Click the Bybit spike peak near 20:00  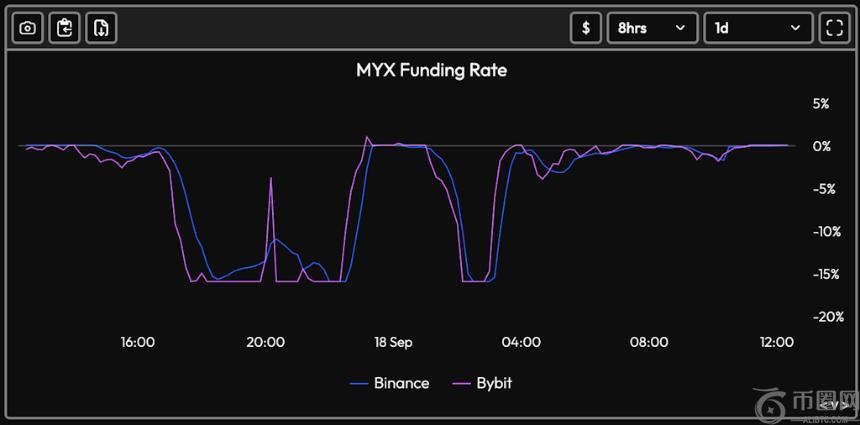tap(270, 178)
